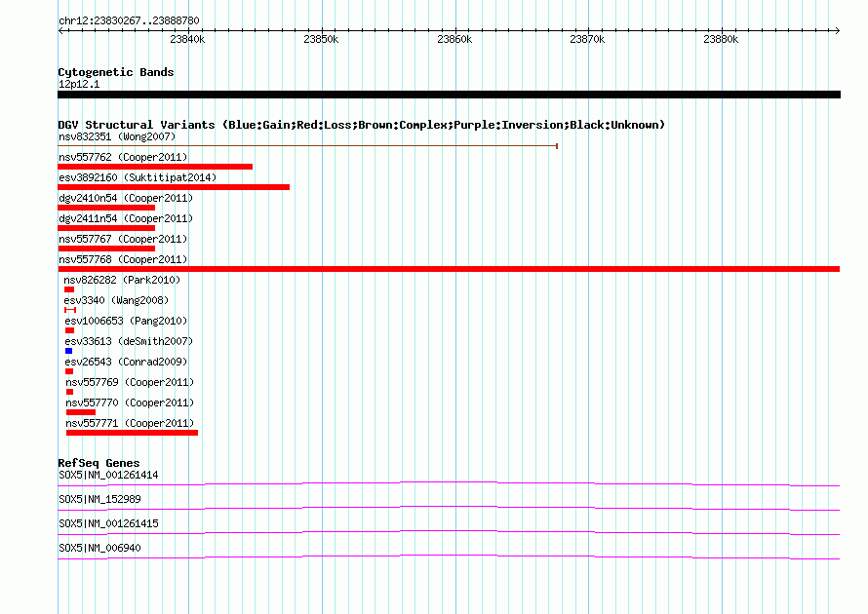
Task: Click the 12p12.1 band label
Action: pos(79,84)
